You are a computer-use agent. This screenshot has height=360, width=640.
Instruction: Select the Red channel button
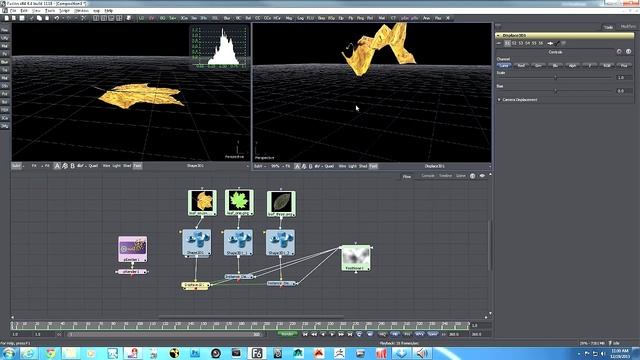521,65
